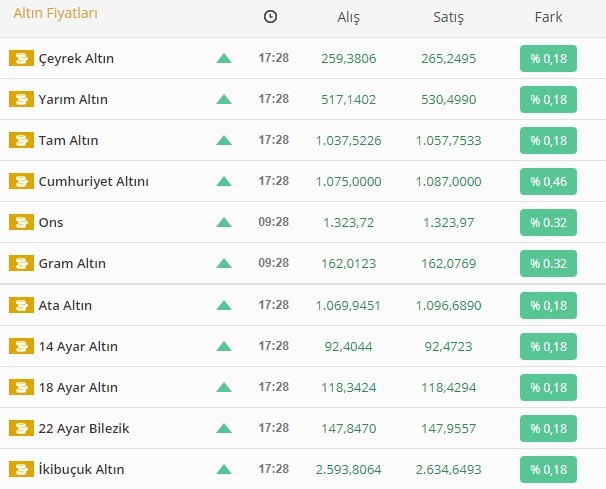
Task: Select the 18 Ayar Altın row name
Action: [x=78, y=387]
